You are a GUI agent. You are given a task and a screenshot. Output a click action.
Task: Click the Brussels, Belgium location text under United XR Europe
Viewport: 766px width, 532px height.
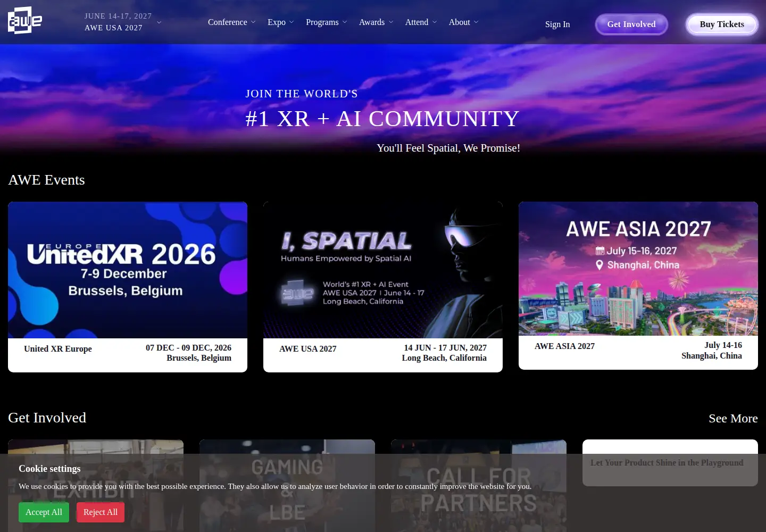pyautogui.click(x=199, y=358)
